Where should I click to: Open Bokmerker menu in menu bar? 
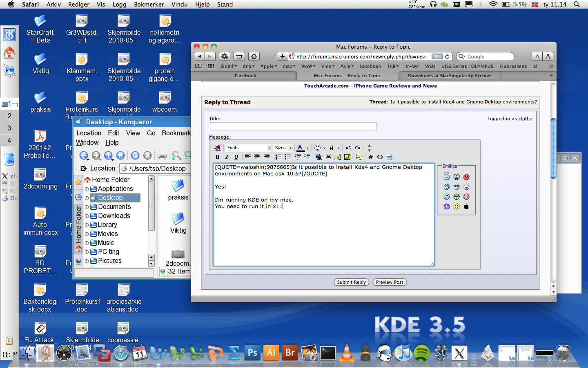tap(149, 4)
